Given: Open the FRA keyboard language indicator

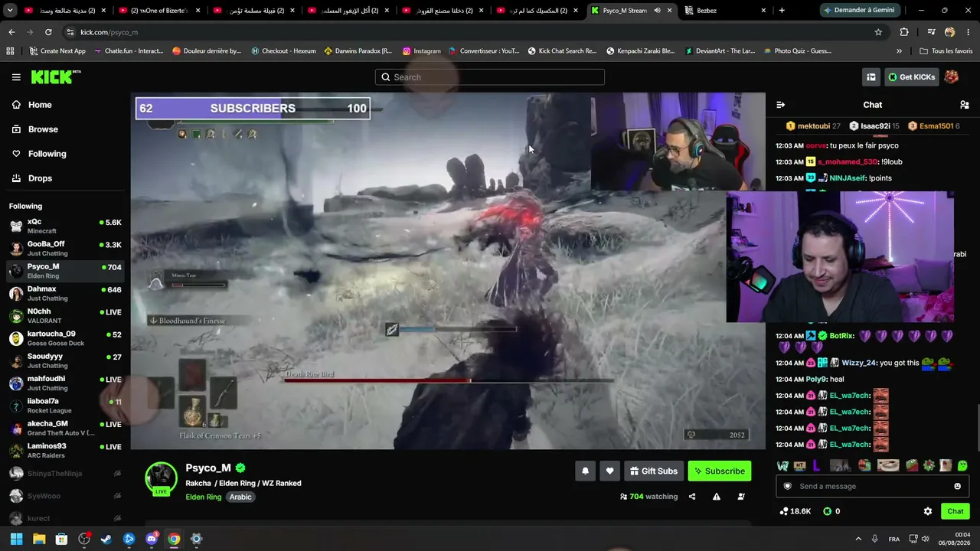Looking at the screenshot, I should click(894, 539).
